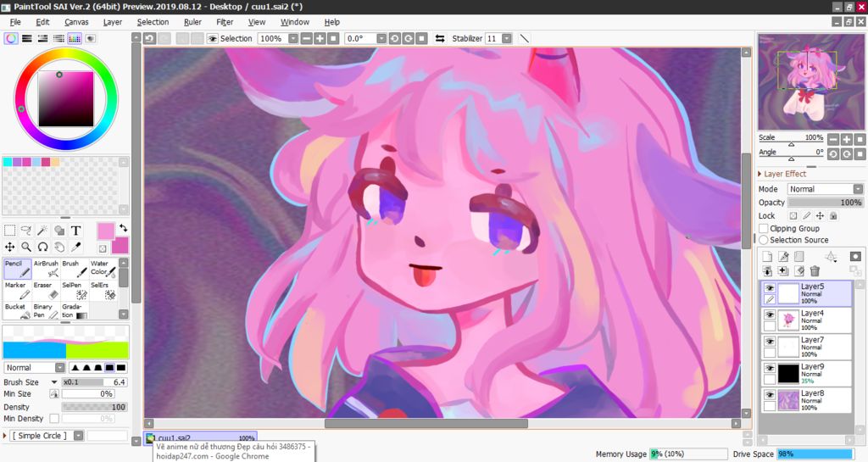The height and width of the screenshot is (462, 868).
Task: Reset the navigator Angle rotation
Action: [x=860, y=153]
